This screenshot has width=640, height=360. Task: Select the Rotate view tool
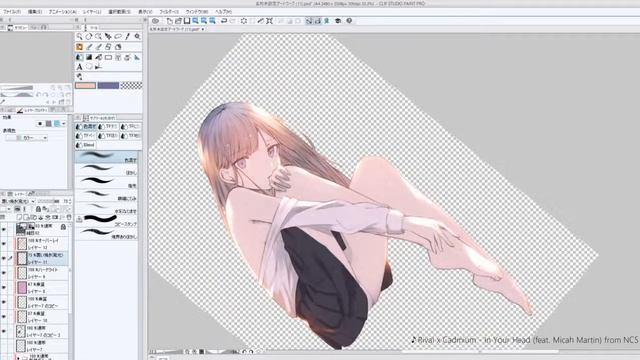[x=89, y=37]
